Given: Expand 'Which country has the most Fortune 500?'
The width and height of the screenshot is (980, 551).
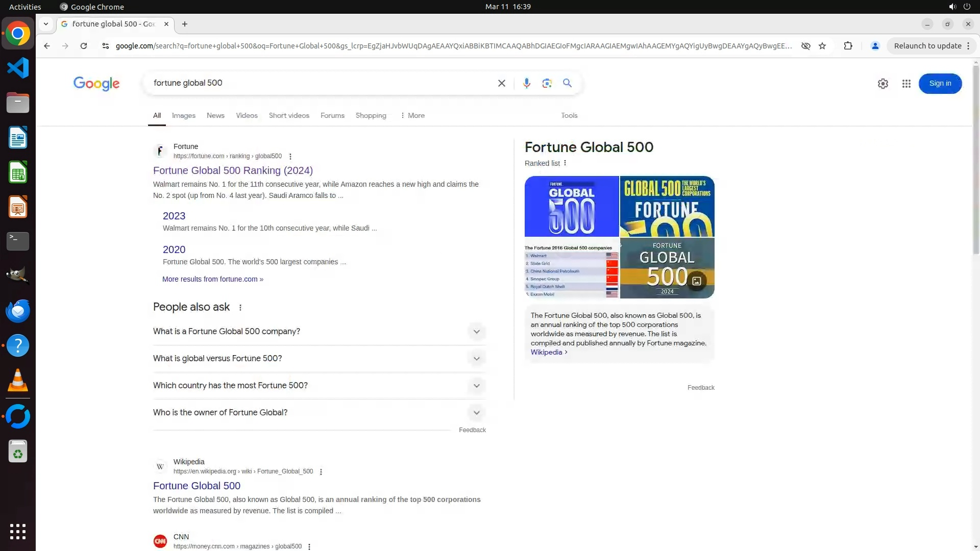Looking at the screenshot, I should click(x=476, y=386).
